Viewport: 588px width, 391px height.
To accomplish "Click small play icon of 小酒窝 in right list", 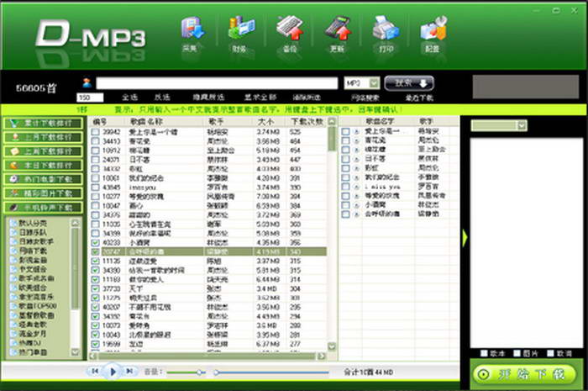I will point(356,205).
